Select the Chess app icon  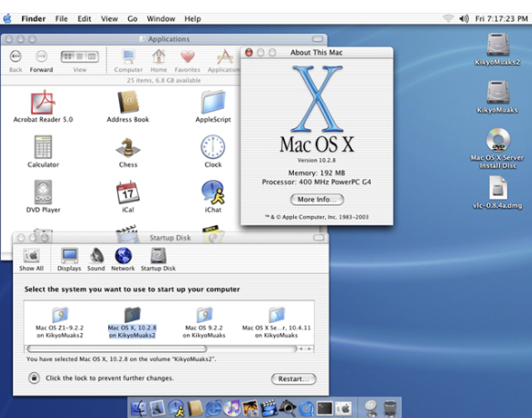pos(128,148)
